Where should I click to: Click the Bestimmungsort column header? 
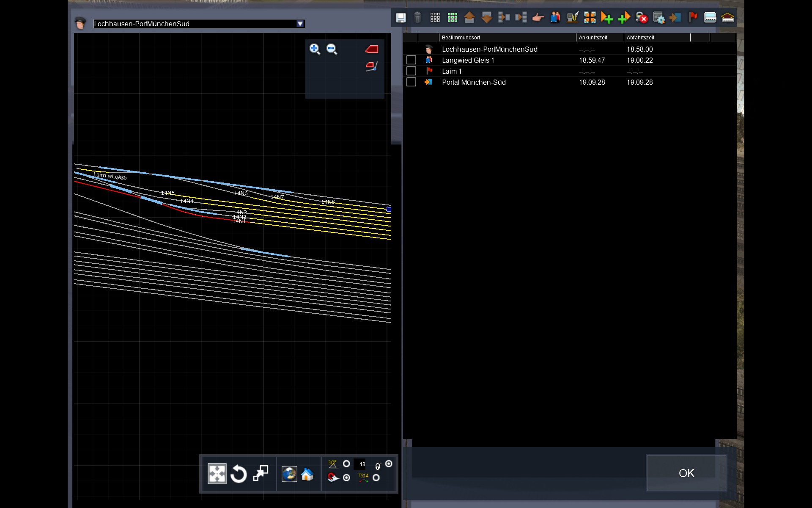pyautogui.click(x=461, y=38)
